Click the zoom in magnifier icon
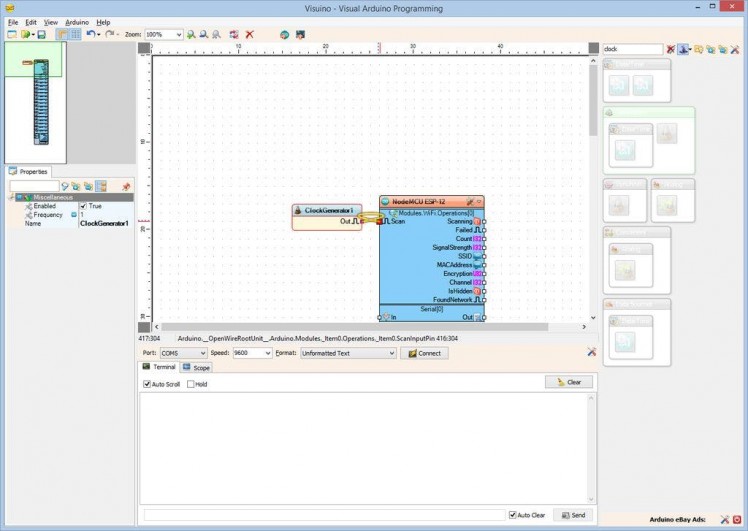Image resolution: width=748 pixels, height=531 pixels. tap(192, 34)
